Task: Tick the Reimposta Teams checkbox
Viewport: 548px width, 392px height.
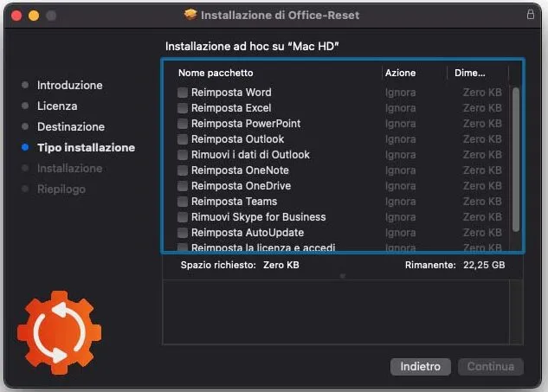Action: [183, 202]
